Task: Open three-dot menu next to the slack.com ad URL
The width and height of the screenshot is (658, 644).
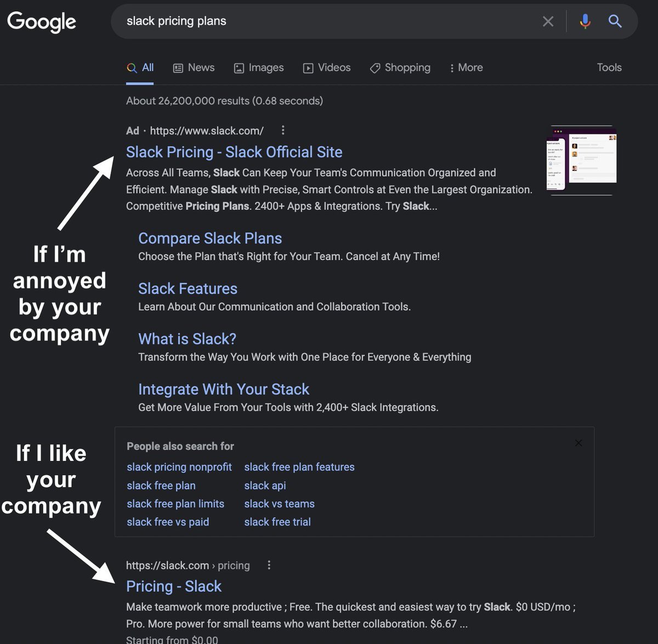Action: click(283, 130)
